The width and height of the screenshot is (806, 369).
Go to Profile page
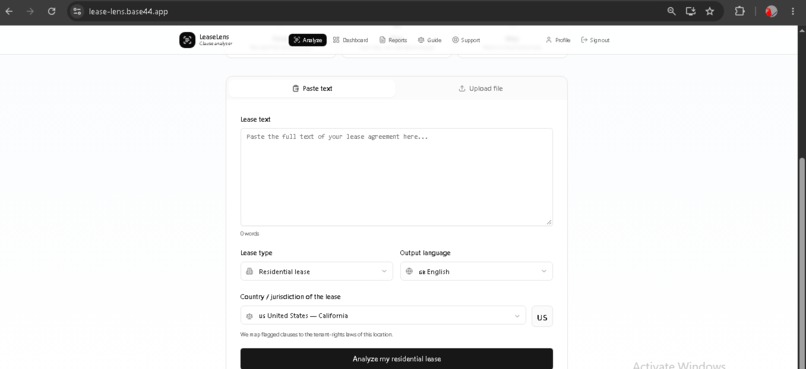(x=558, y=40)
